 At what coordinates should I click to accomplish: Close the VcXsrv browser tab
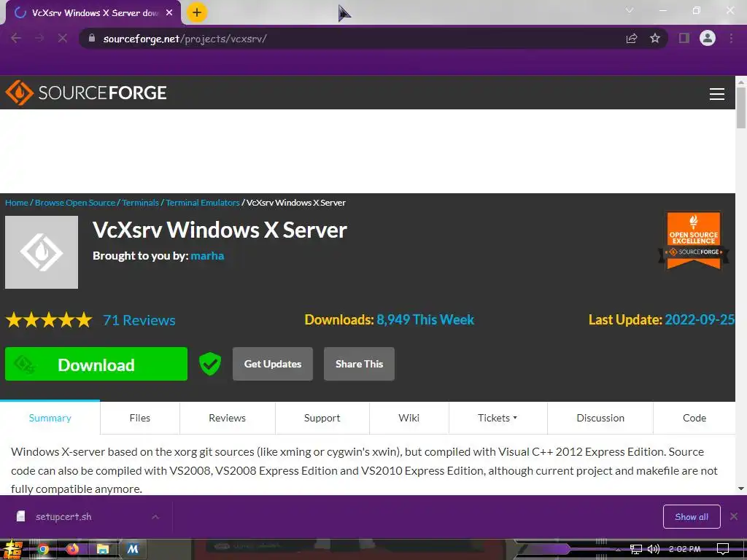[x=169, y=13]
